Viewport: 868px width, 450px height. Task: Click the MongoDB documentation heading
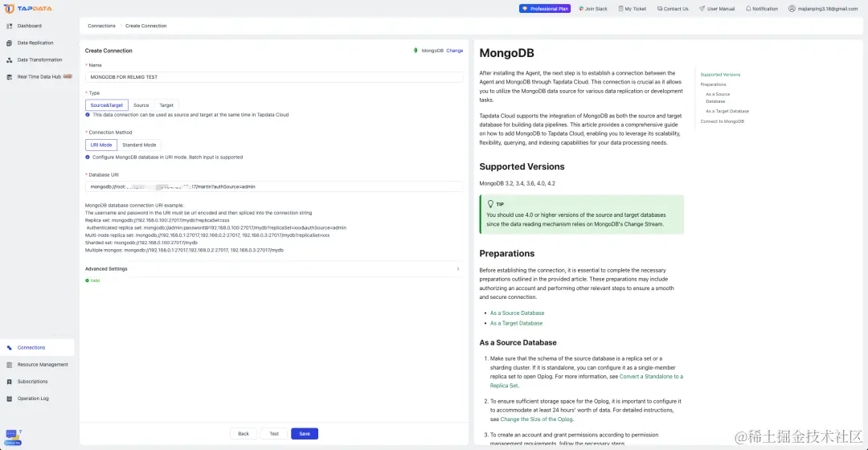506,53
